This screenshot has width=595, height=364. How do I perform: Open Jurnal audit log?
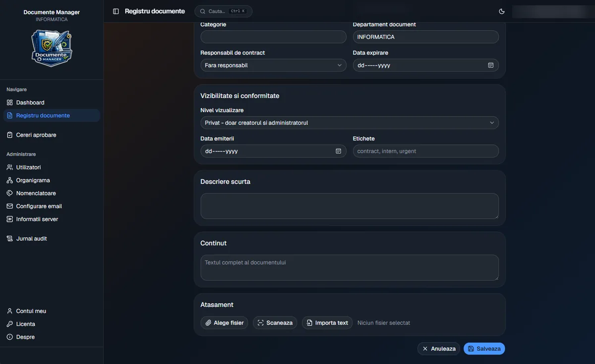[52, 238]
